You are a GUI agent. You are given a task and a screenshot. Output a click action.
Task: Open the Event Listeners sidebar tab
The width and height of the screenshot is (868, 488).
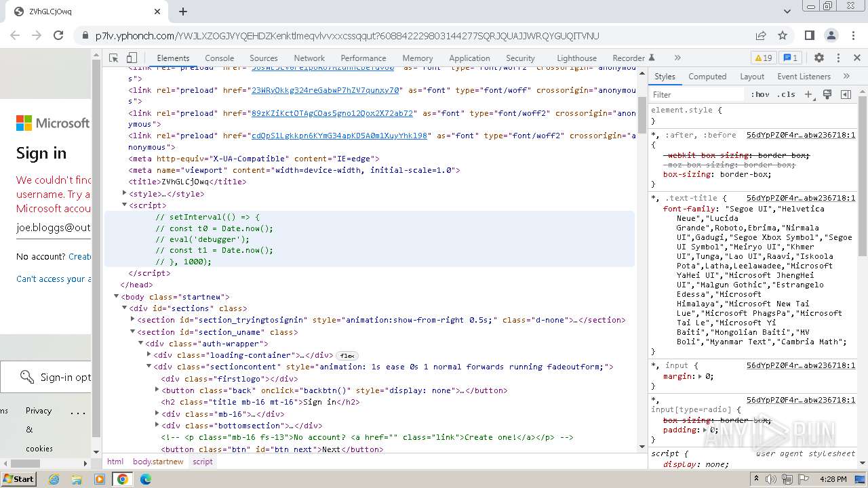(804, 77)
